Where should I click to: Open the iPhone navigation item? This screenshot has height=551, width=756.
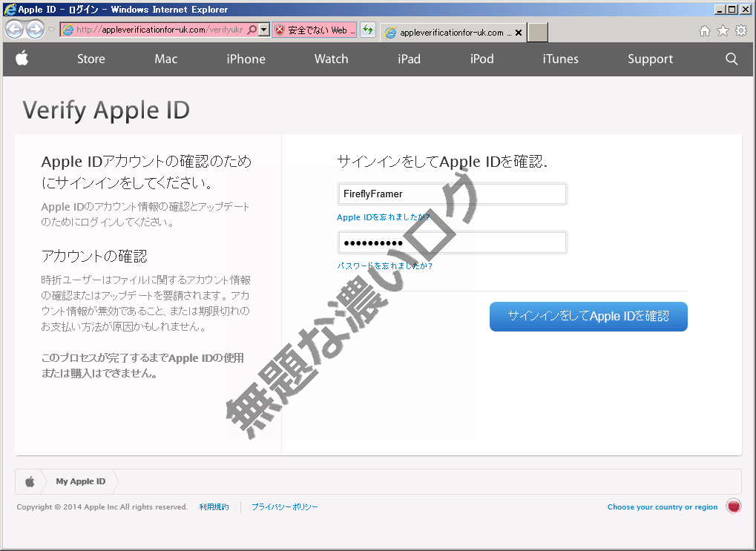tap(246, 59)
